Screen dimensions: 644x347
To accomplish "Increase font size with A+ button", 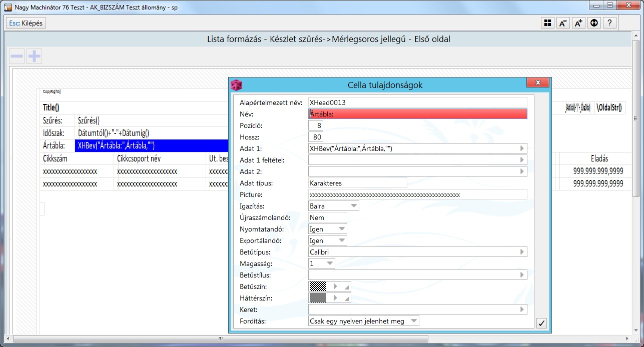I will tap(578, 23).
